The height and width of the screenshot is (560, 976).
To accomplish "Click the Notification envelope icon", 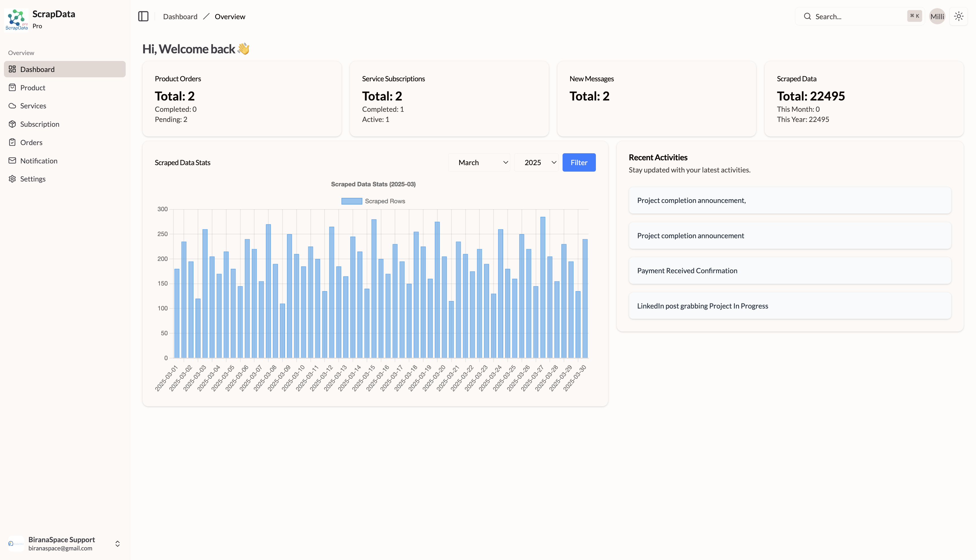I will point(12,161).
